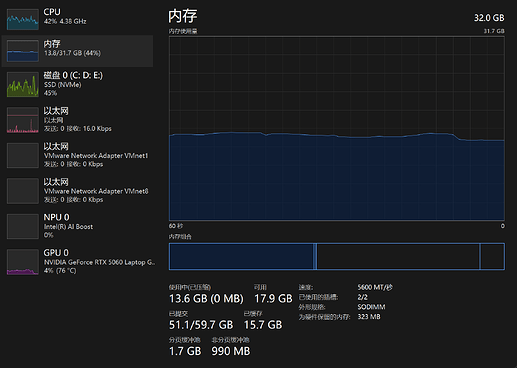Click the 13.8/31.7 GB (44%) sidebar text
The height and width of the screenshot is (368, 517).
pyautogui.click(x=72, y=53)
